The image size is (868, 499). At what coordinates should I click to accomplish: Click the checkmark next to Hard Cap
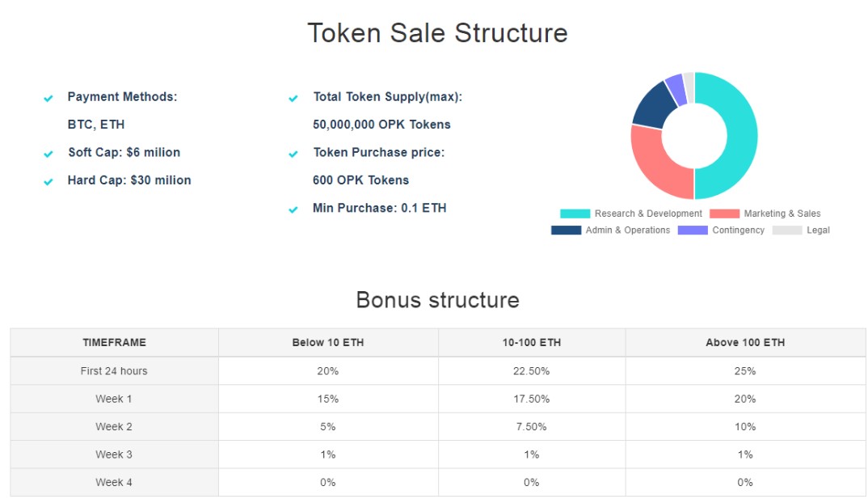(x=48, y=182)
